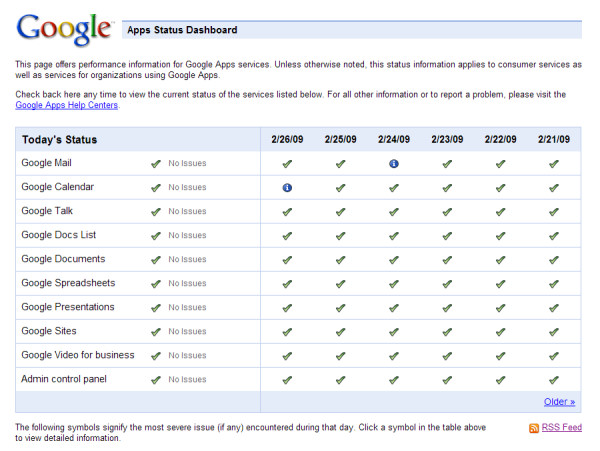
Task: Click the Google Presentations row label
Action: (68, 307)
